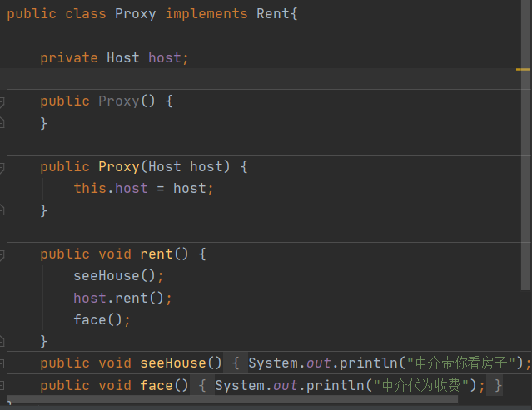Jump to yellow warning stripe in scrollbar
532x410 pixels.
(x=523, y=69)
